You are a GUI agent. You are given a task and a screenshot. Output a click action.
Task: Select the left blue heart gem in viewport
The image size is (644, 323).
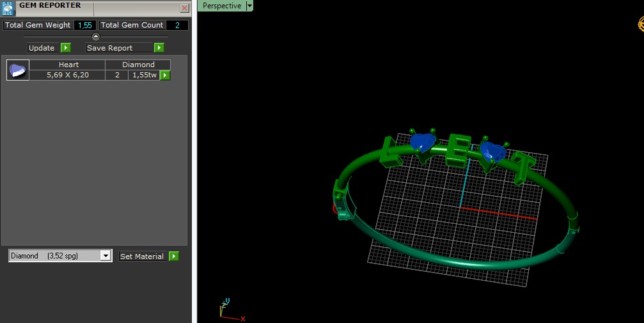click(423, 143)
